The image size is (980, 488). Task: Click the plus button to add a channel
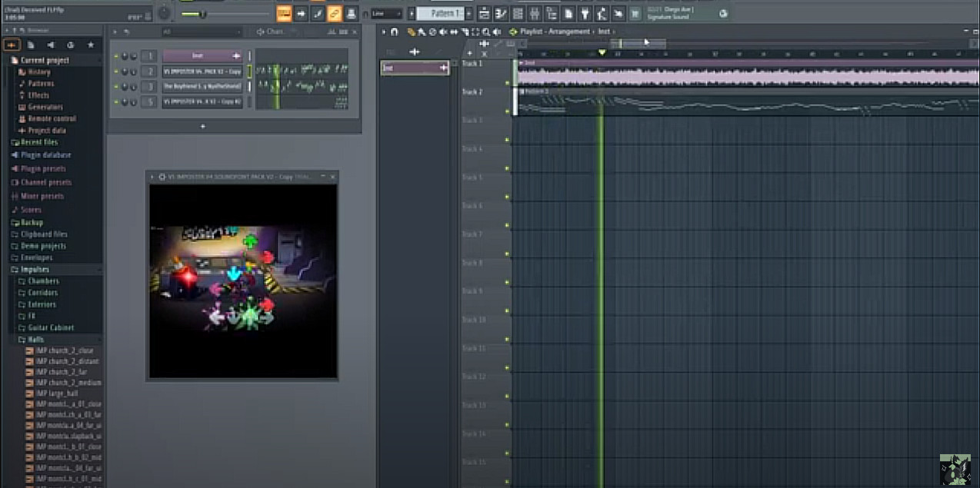tap(202, 125)
